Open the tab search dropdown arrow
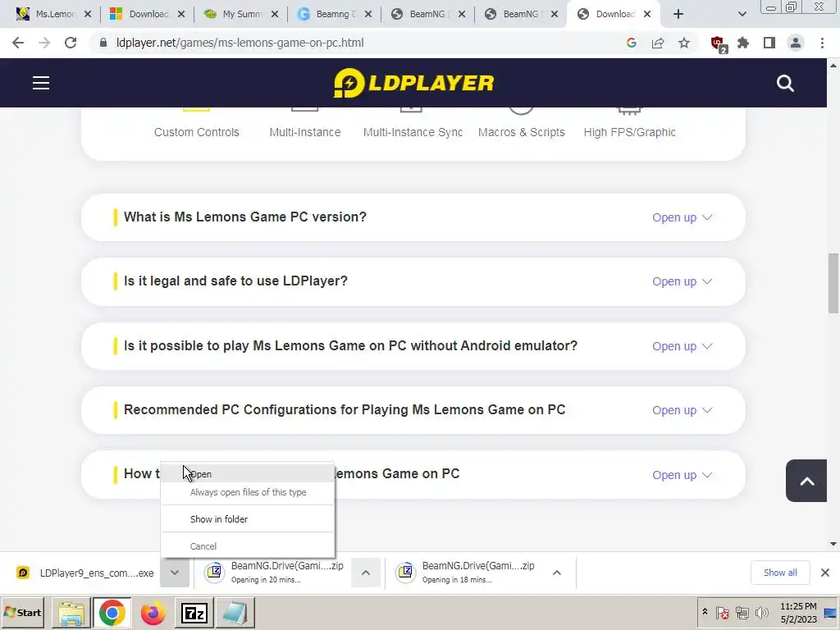The image size is (840, 630). pos(742,14)
